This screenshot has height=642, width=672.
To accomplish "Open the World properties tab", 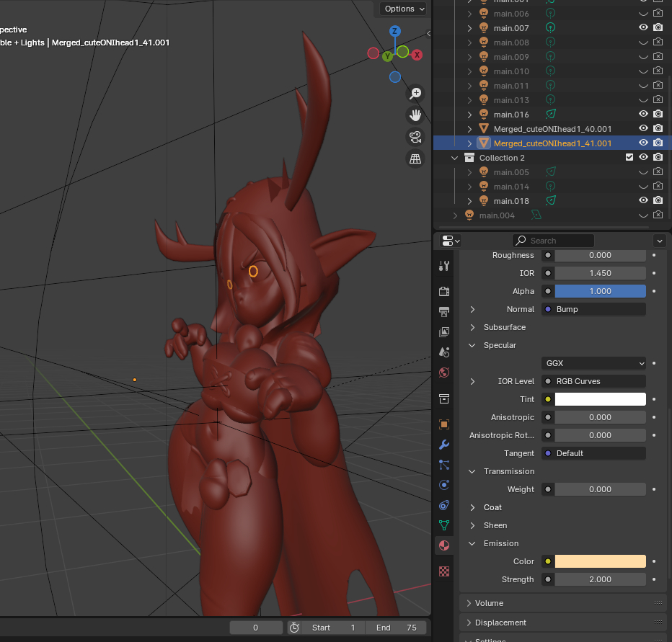I will (444, 373).
